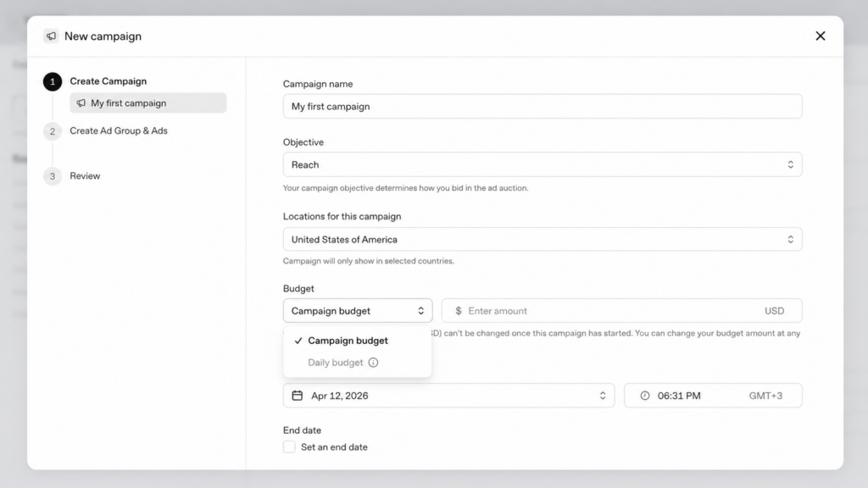This screenshot has width=868, height=488.
Task: Click the clock icon in time field
Action: point(645,396)
